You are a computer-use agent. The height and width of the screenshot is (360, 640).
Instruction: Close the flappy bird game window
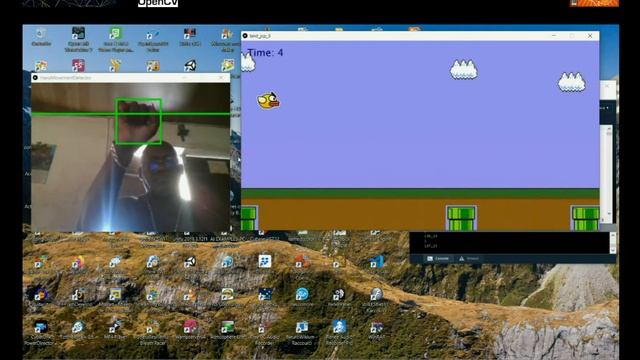tap(590, 36)
